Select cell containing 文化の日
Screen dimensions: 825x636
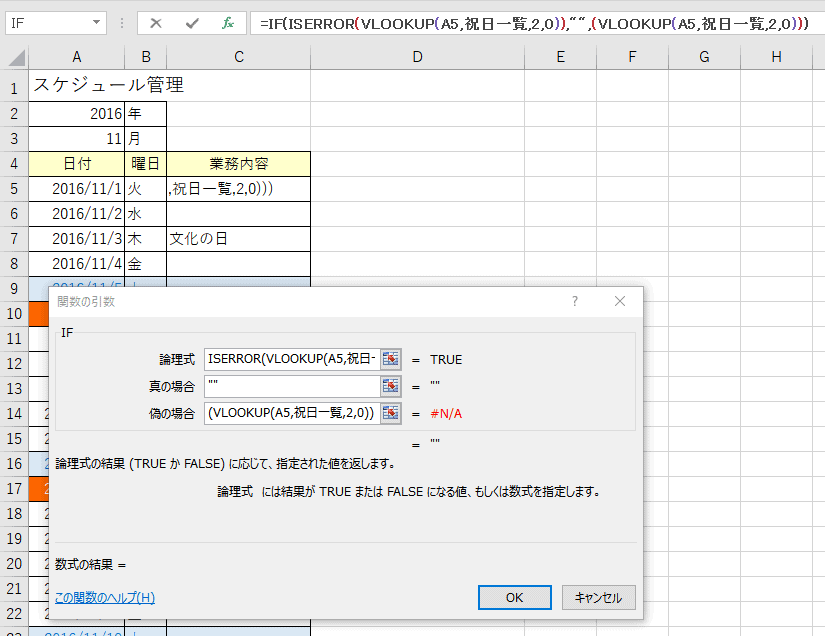pos(238,239)
